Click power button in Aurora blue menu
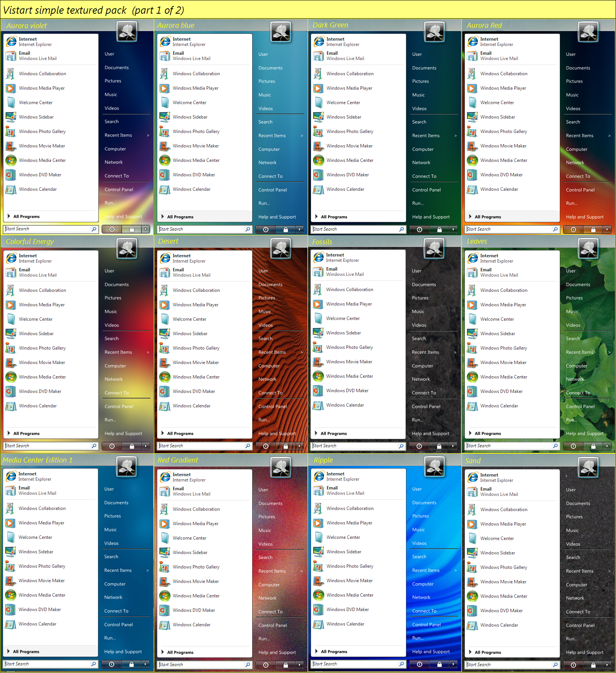The height and width of the screenshot is (673, 616). tap(266, 230)
